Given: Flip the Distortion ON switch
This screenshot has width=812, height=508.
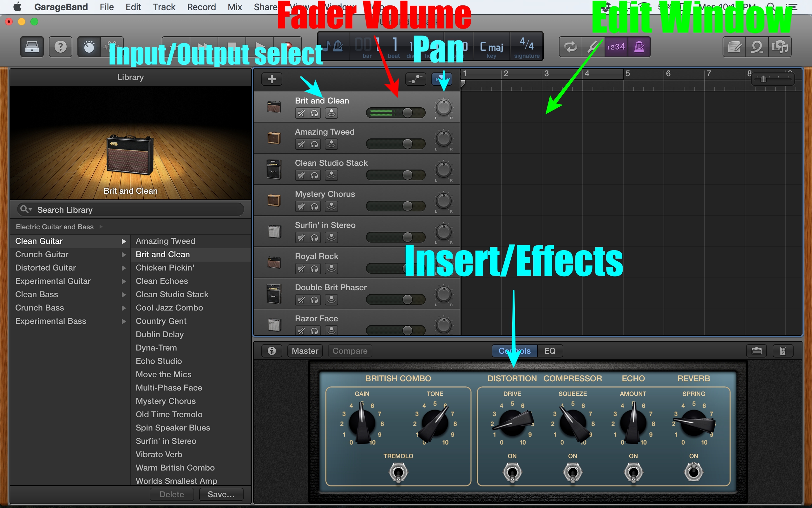Looking at the screenshot, I should click(512, 472).
